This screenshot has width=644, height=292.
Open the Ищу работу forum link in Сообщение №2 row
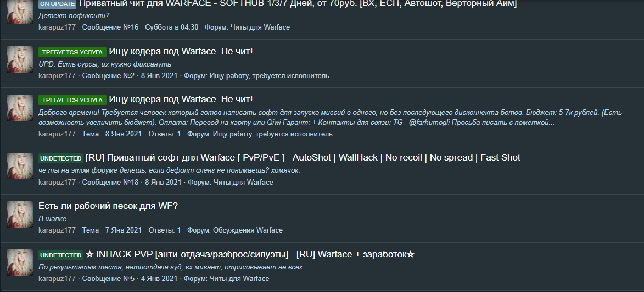click(270, 76)
